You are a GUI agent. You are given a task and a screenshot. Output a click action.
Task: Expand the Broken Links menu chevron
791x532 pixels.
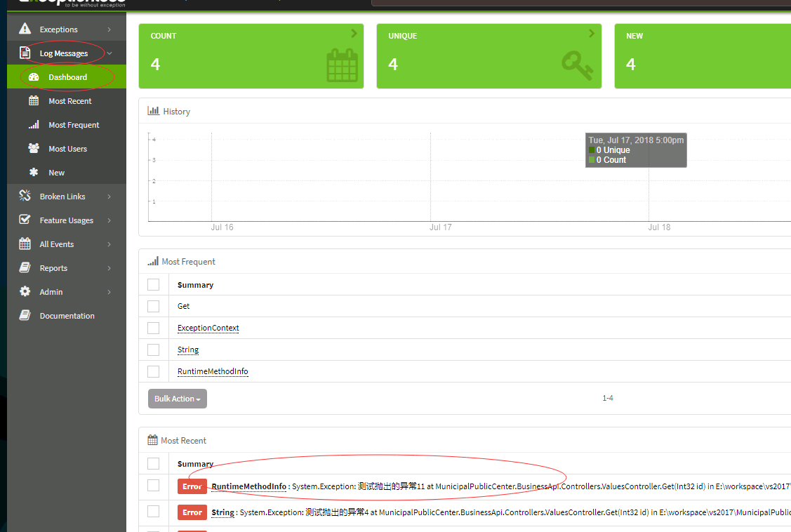point(109,196)
